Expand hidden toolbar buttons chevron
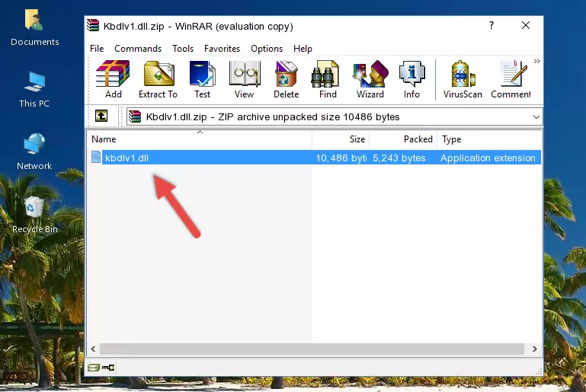This screenshot has height=392, width=586. pyautogui.click(x=537, y=61)
